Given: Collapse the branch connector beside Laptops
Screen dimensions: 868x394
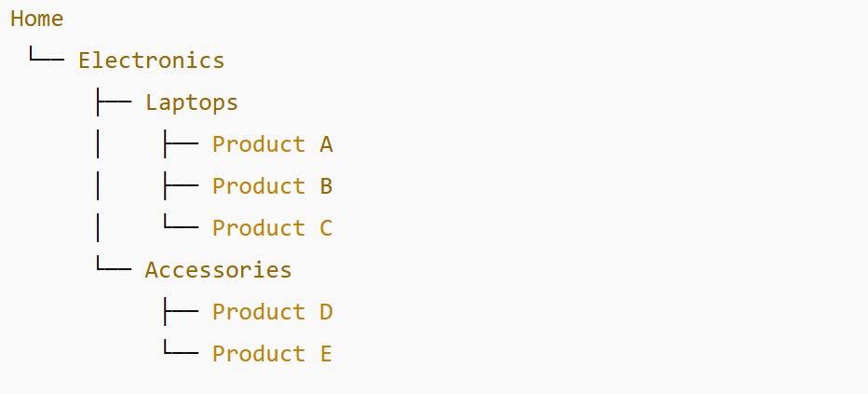Looking at the screenshot, I should pyautogui.click(x=112, y=102).
